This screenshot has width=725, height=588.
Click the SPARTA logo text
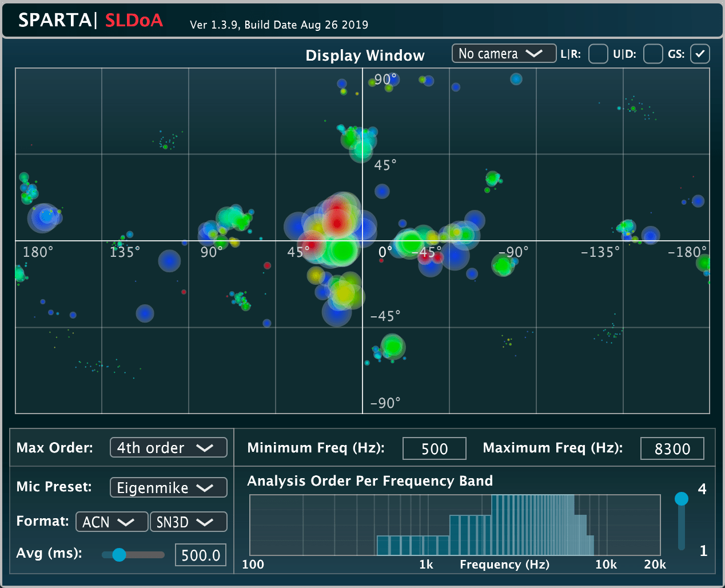(55, 21)
